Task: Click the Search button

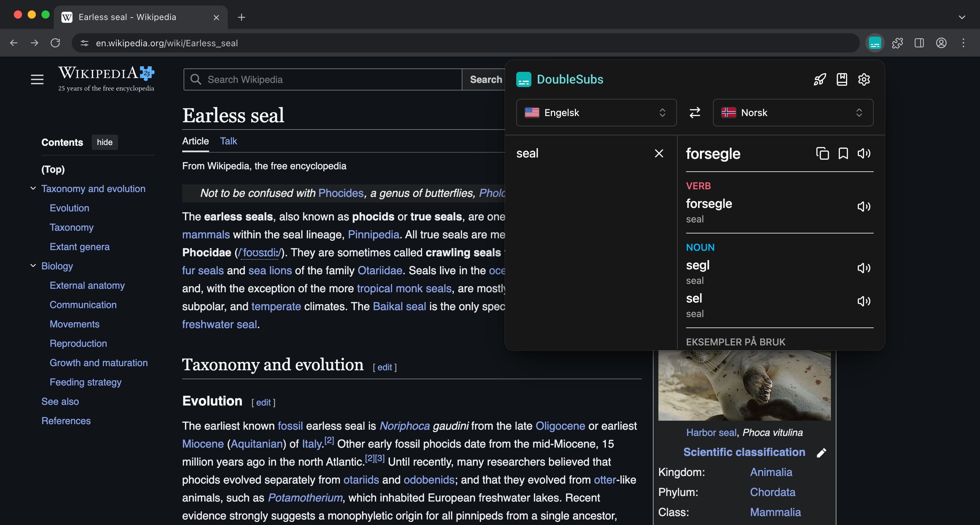Action: [484, 79]
